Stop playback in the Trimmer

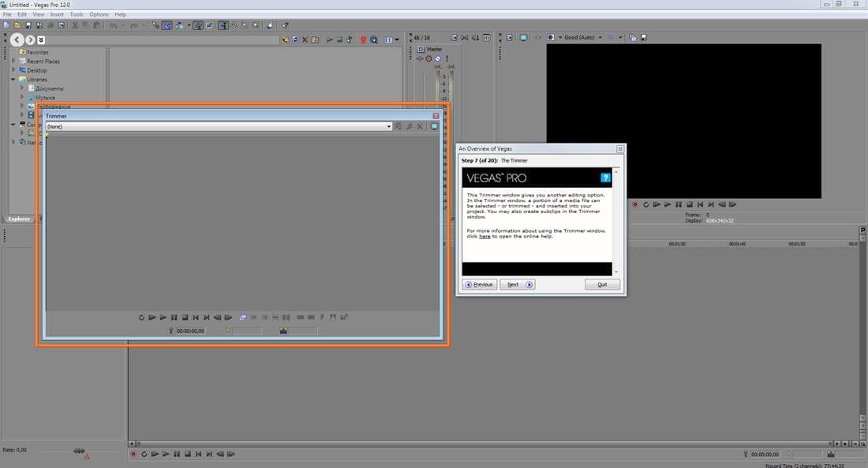(185, 317)
